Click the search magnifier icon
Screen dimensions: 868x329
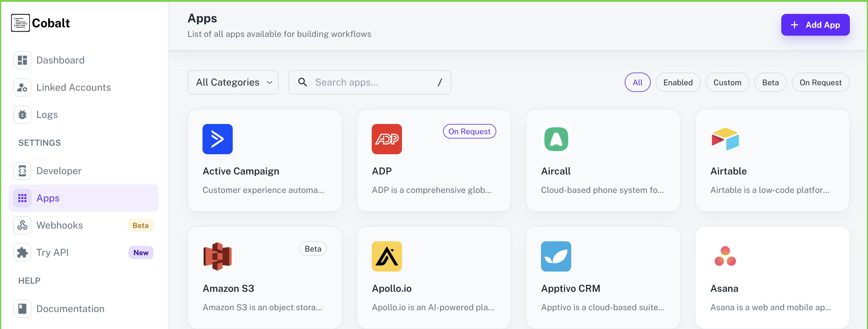(x=302, y=82)
